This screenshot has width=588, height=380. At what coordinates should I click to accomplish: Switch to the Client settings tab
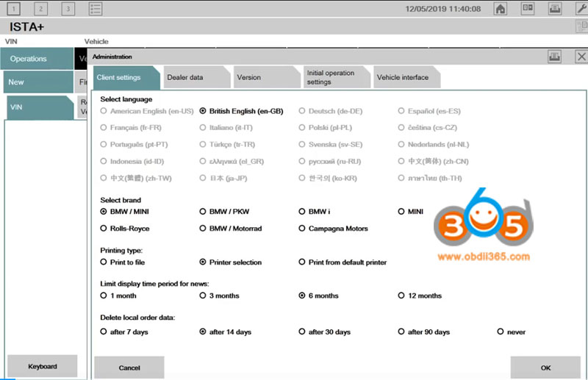(126, 78)
